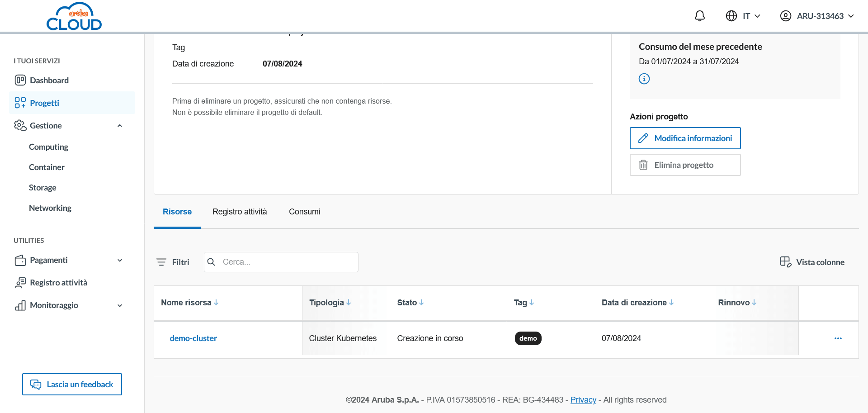Switch to the Registro attività tab
The image size is (868, 413).
pyautogui.click(x=240, y=212)
